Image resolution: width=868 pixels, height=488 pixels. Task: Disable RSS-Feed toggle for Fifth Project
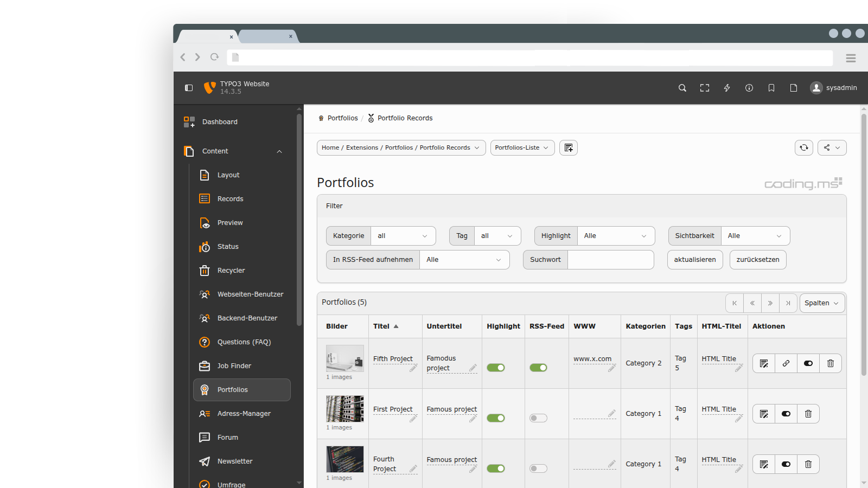coord(539,368)
